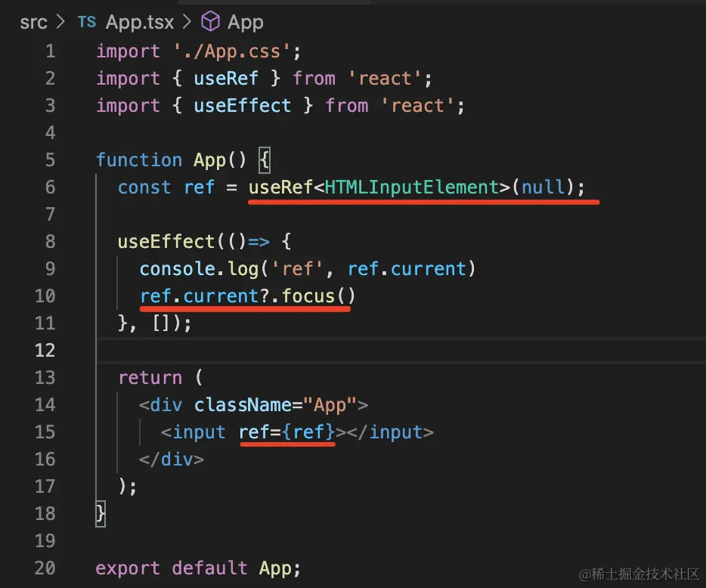706x588 pixels.
Task: Click 'default' keyword on line 20
Action: [x=209, y=568]
